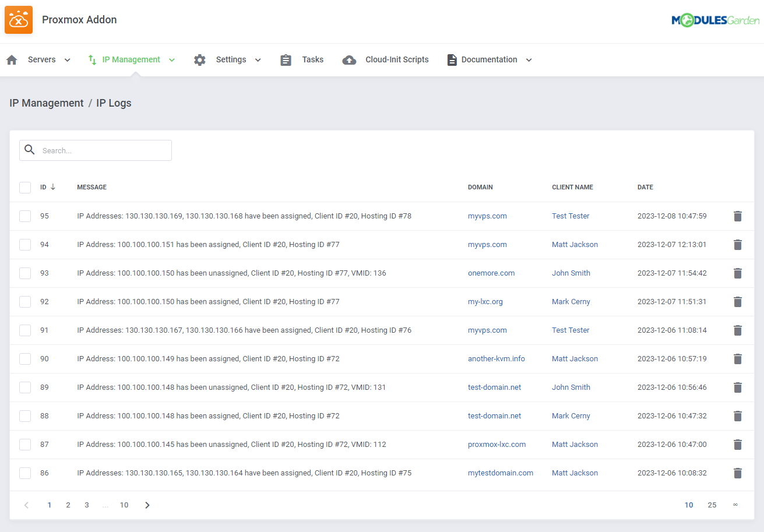Delete log entry 90 with trash icon

pos(738,359)
